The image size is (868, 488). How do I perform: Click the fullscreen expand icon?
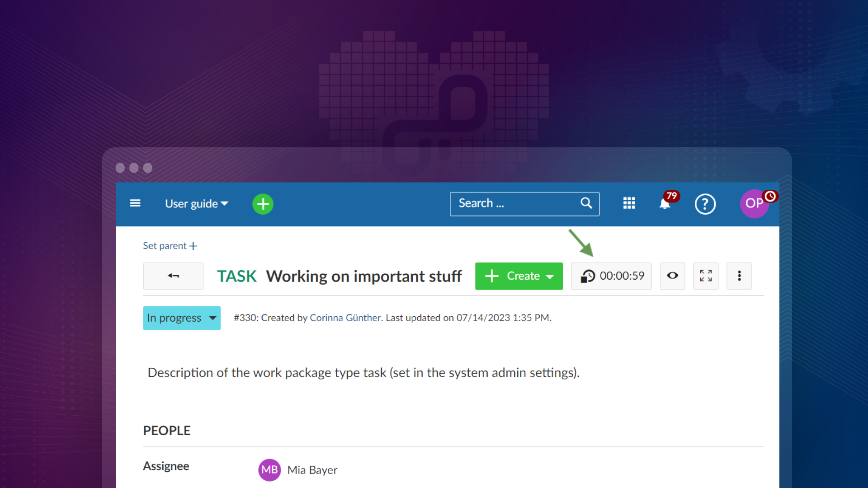click(706, 276)
